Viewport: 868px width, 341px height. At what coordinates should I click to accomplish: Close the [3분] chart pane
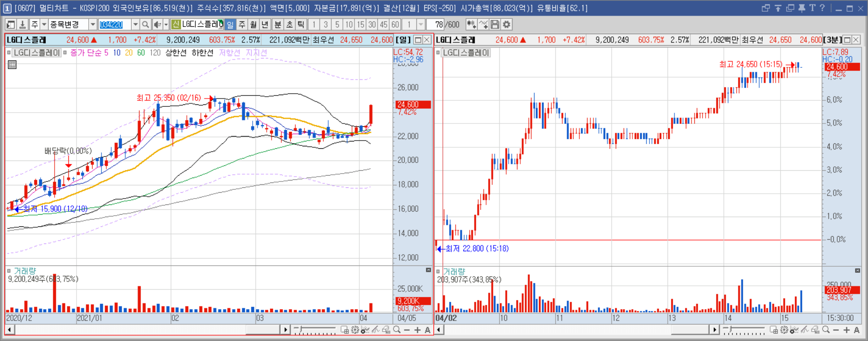(x=856, y=40)
